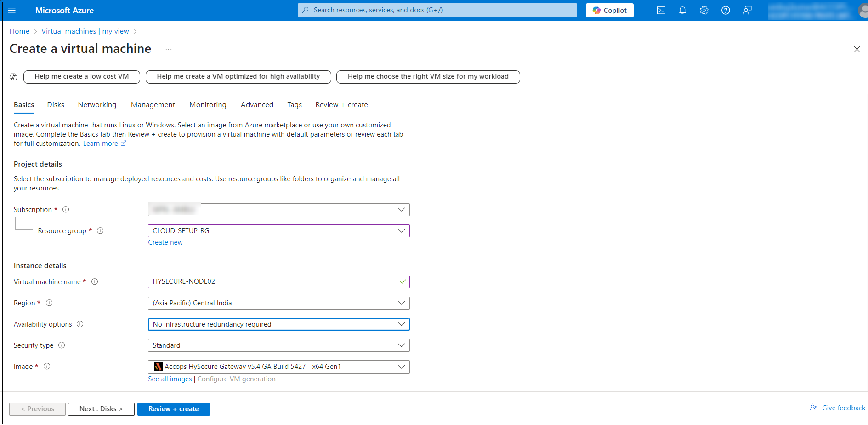868x425 pixels.
Task: Expand the Image selection dropdown
Action: point(278,367)
